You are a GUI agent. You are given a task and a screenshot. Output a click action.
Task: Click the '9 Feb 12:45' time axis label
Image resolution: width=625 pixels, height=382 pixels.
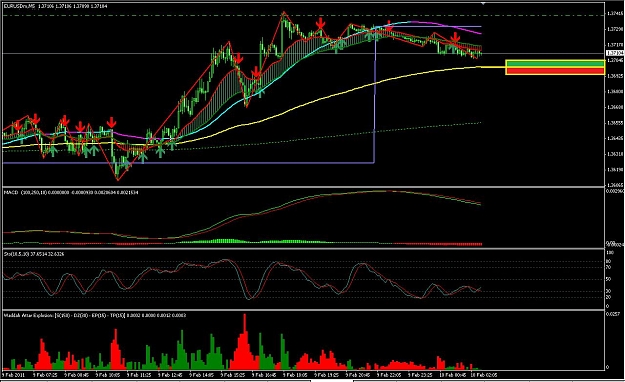(170, 375)
